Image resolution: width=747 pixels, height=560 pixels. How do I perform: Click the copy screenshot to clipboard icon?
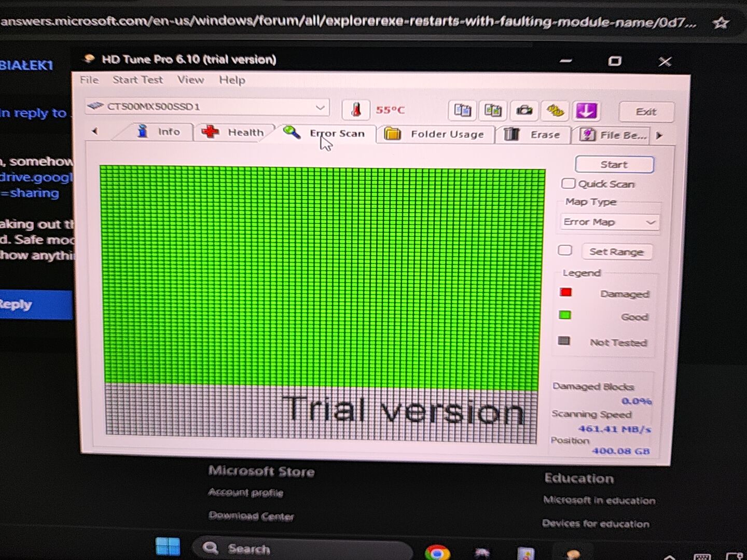pyautogui.click(x=493, y=110)
